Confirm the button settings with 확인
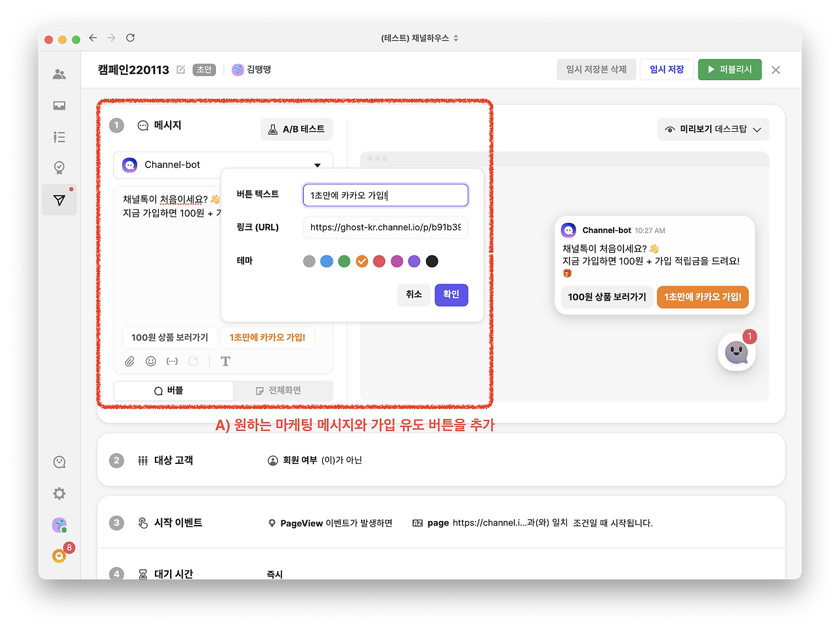This screenshot has width=840, height=630. coord(451,295)
